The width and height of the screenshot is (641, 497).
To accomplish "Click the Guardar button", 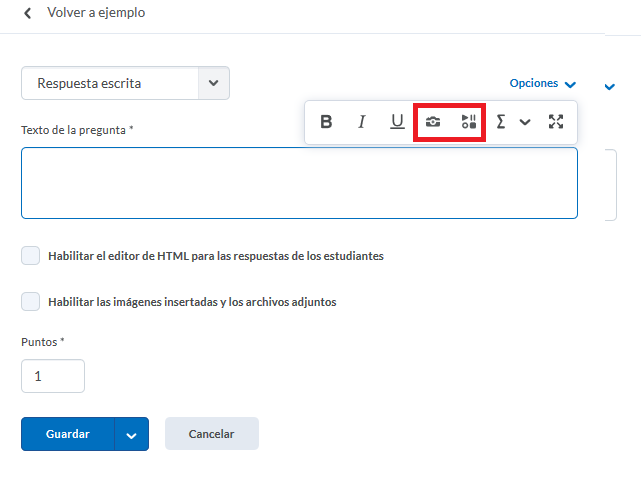I will click(68, 434).
